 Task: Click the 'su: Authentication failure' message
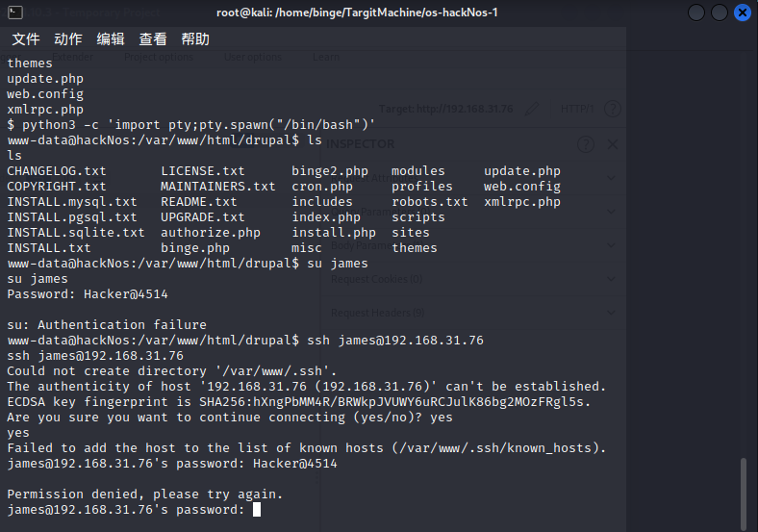point(107,325)
